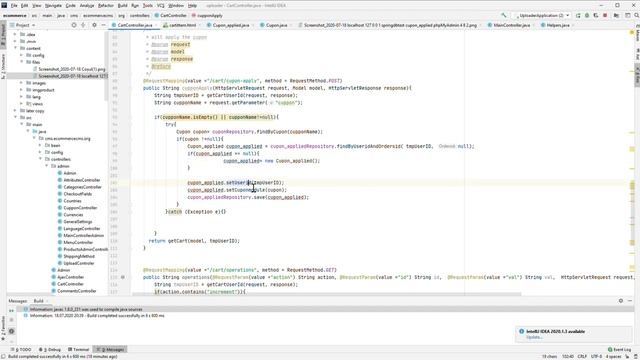The width and height of the screenshot is (640, 360).
Task: Open the File menu
Action: click(14, 6)
